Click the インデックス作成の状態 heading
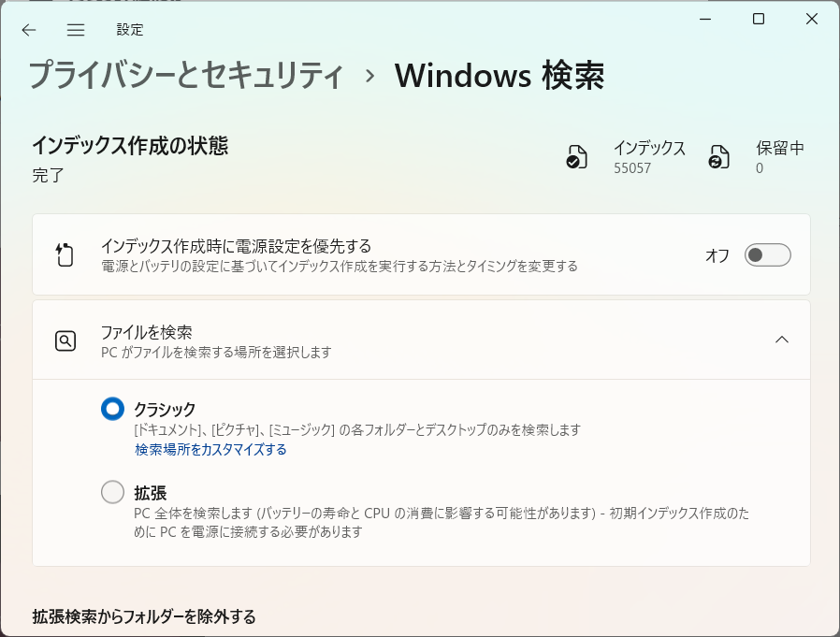The width and height of the screenshot is (840, 637). pos(130,145)
